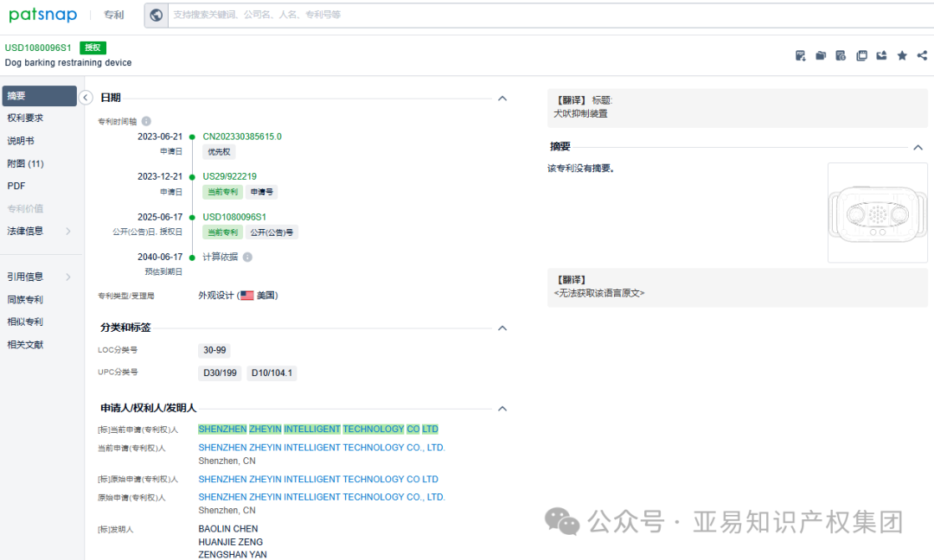Open UPC classification D10/104.1
Viewport: 934px width, 560px height.
[x=272, y=373]
